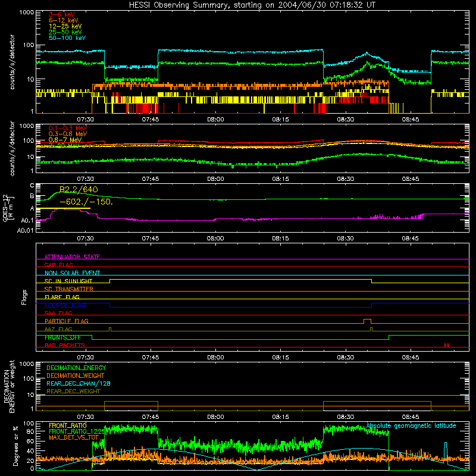Viewport: 476px width, 476px height.
Task: Select the DECIMATION_ENERGY legend label
Action: (76, 368)
